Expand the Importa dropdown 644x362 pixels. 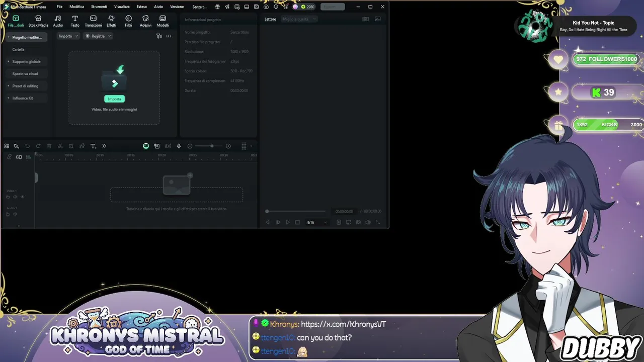[x=68, y=36]
